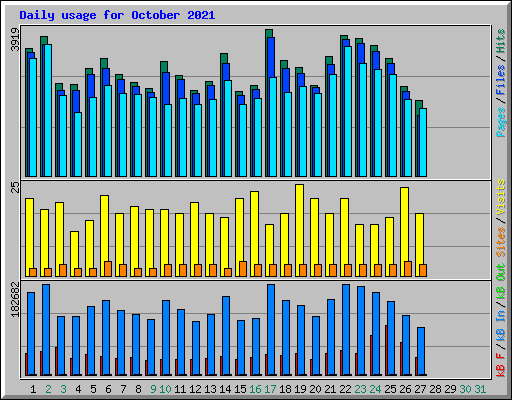Click day 25 on the x-axis
Viewport: 512px width, 400px height.
pyautogui.click(x=390, y=389)
